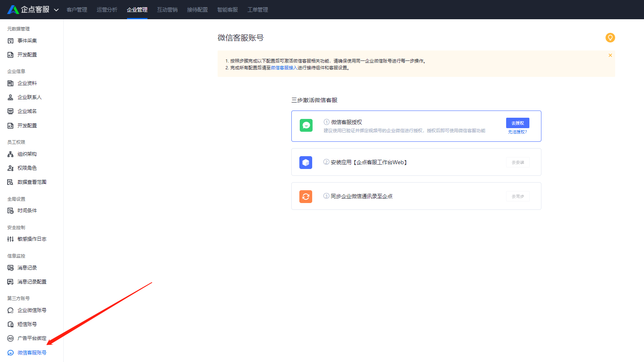Click the disabled 去安装 button
Viewport: 644px width, 362px height.
click(518, 162)
